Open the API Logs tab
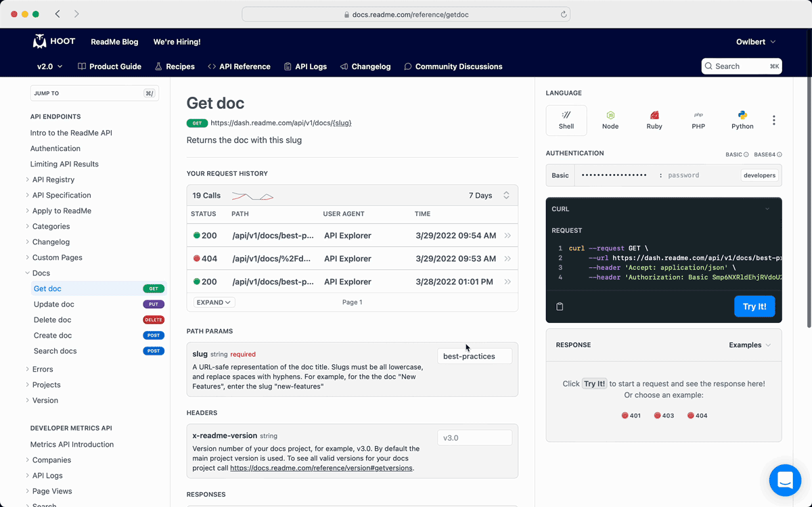This screenshot has width=812, height=507. click(x=305, y=66)
